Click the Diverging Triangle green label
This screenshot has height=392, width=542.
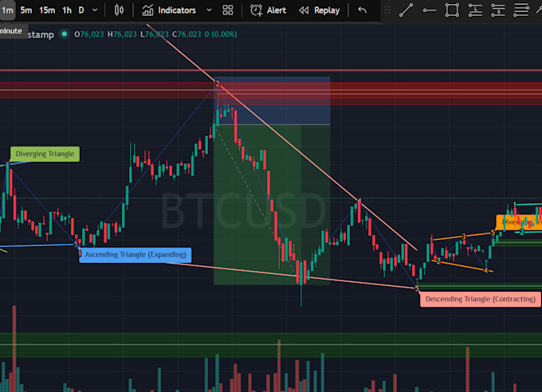point(45,154)
